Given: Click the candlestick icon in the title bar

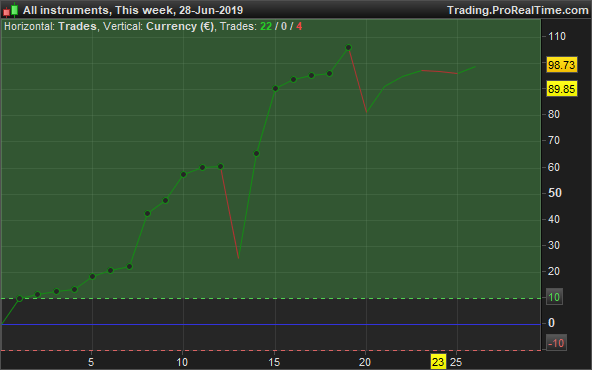Looking at the screenshot, I should tap(11, 10).
